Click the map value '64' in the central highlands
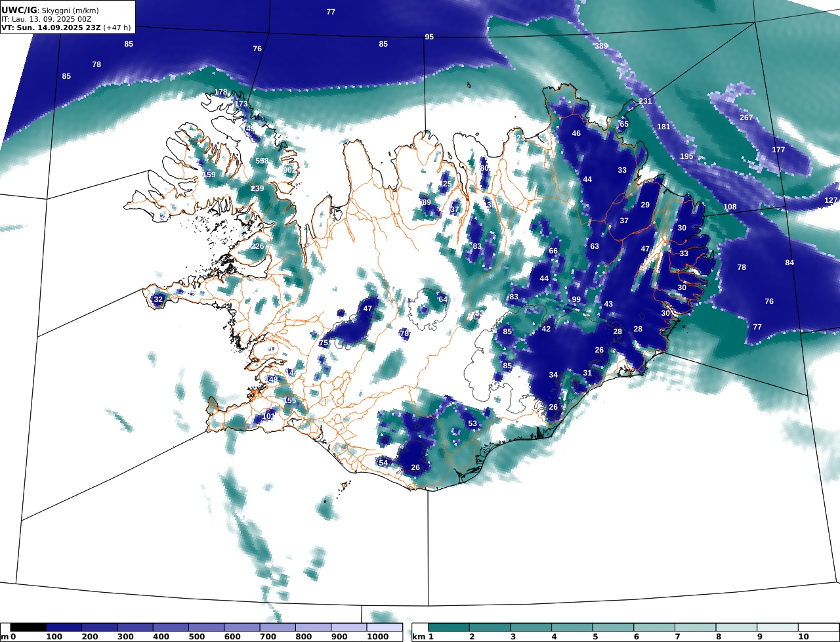 tap(443, 299)
